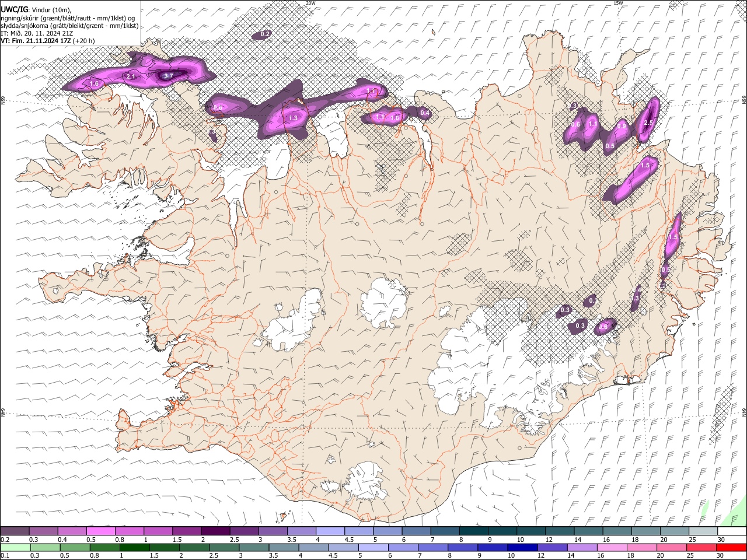
Task: Click the pale grey swatch starting at 25, upper legend
Action: coord(703,531)
